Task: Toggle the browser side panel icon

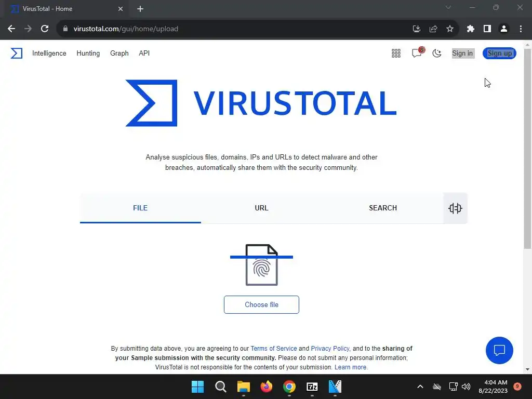Action: coord(487,29)
